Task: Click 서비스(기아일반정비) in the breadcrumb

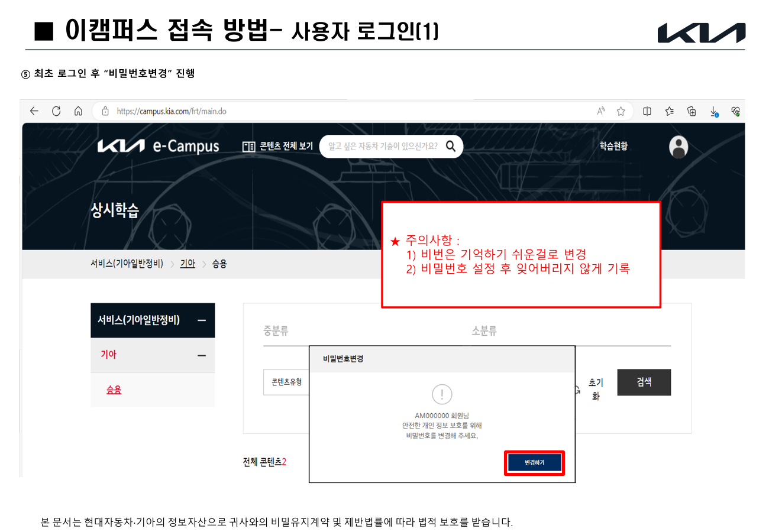Action: click(x=127, y=264)
